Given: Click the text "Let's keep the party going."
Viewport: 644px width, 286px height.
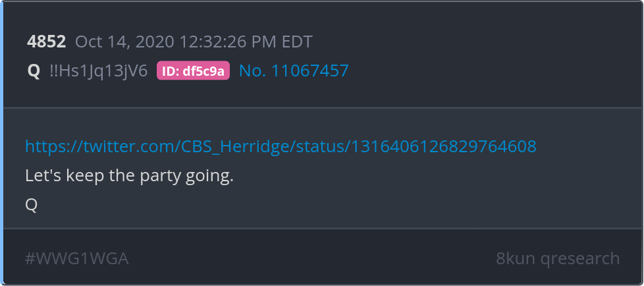Looking at the screenshot, I should pos(129,176).
